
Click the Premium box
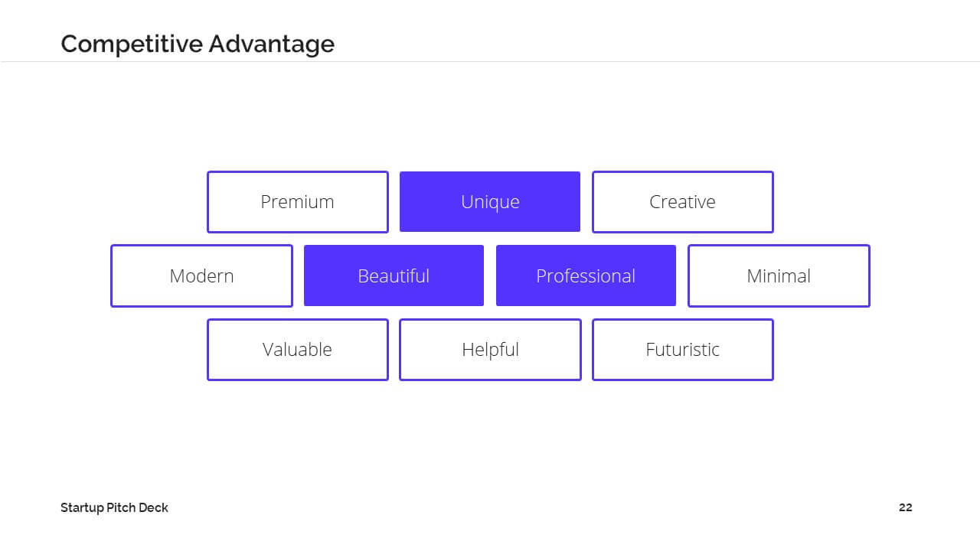(298, 202)
